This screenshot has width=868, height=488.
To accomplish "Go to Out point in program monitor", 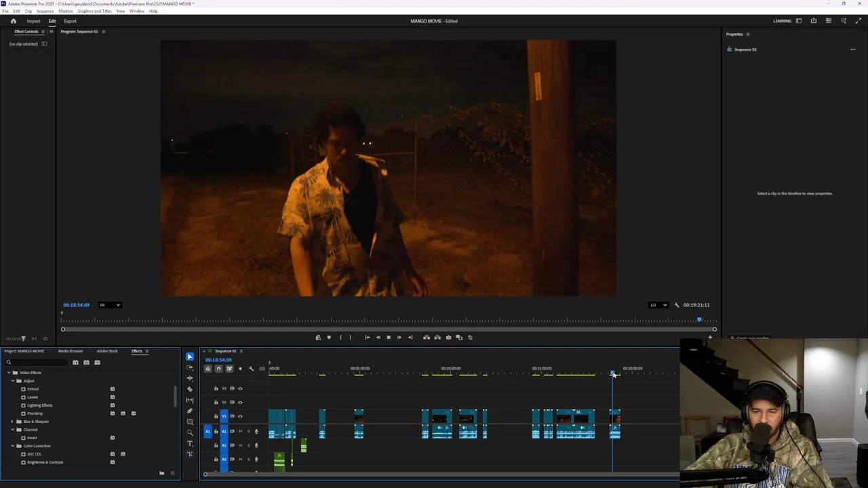I will [410, 338].
